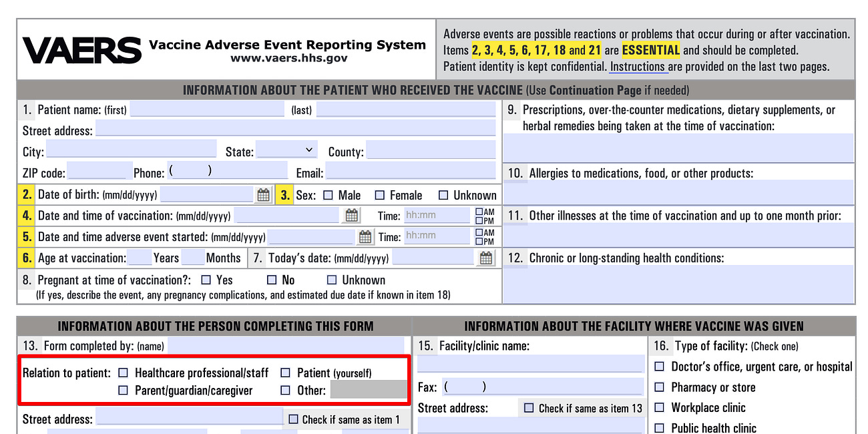Click the item 10 allergies text area

click(678, 192)
